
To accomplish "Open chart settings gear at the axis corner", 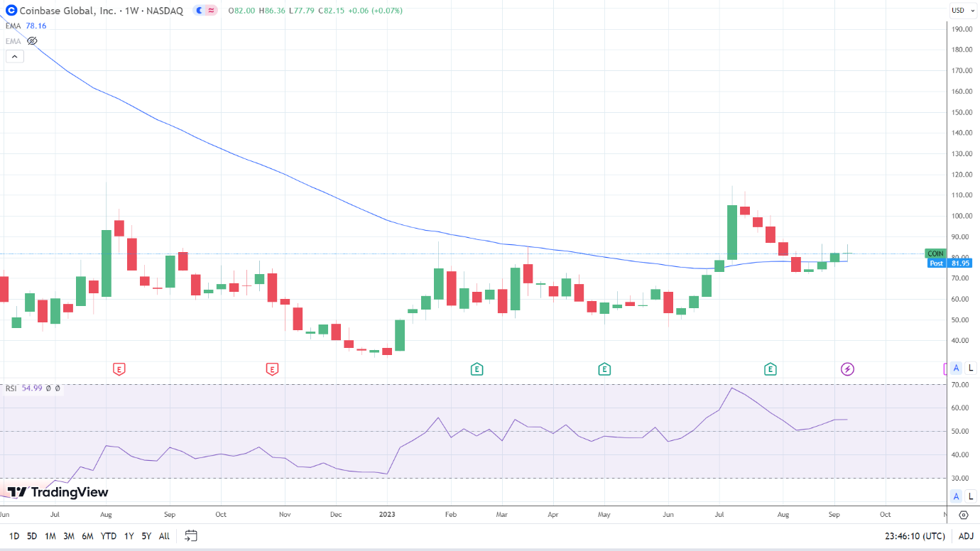I will tap(964, 515).
